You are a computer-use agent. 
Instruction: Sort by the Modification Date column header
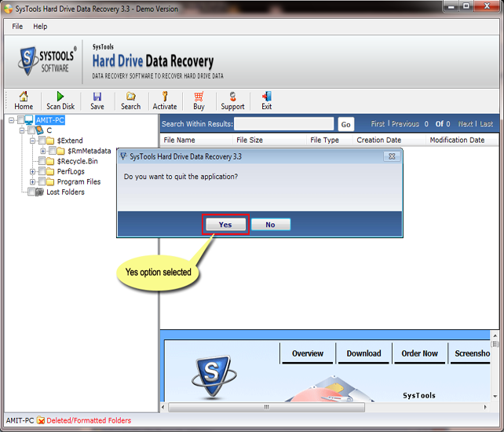(462, 141)
